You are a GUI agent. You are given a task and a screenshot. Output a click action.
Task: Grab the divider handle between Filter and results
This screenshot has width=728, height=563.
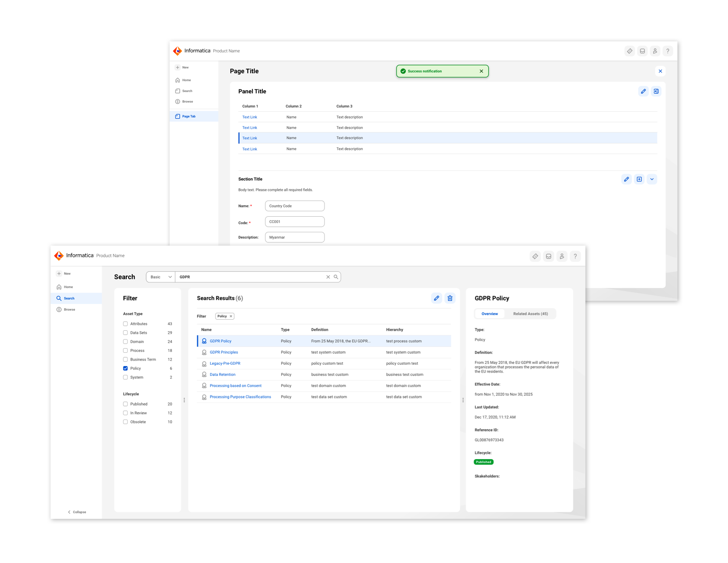(184, 400)
